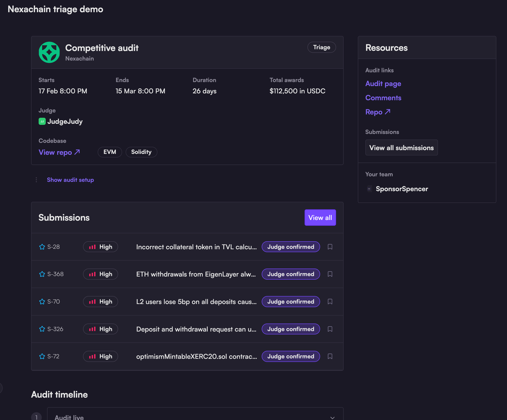Click the View all submissions button
This screenshot has height=420, width=507.
pyautogui.click(x=401, y=148)
